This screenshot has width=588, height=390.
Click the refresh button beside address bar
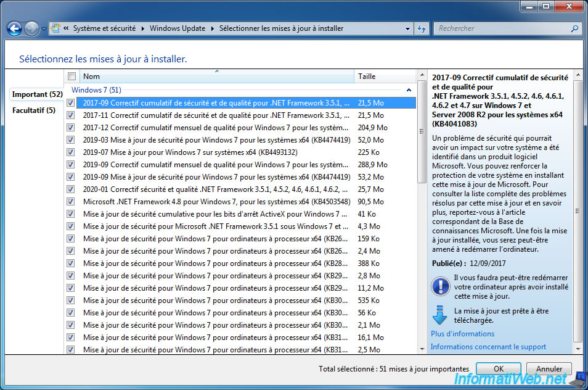tap(422, 28)
